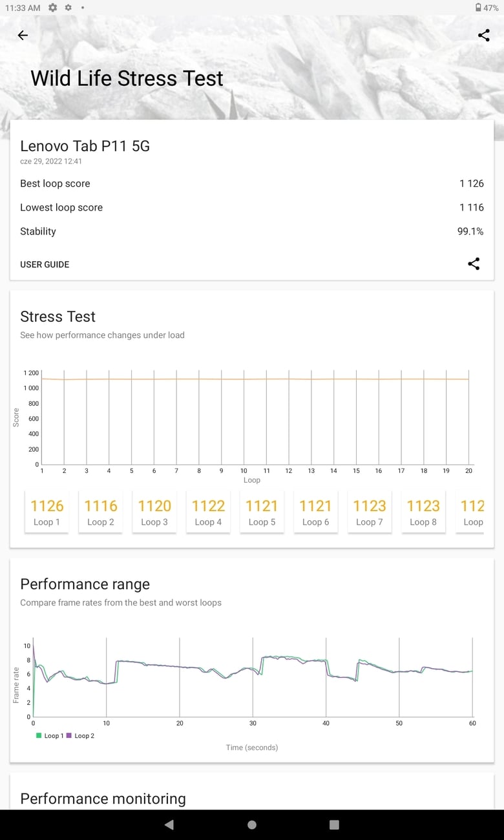Tap the Android home circle button
The width and height of the screenshot is (504, 840).
pyautogui.click(x=252, y=824)
